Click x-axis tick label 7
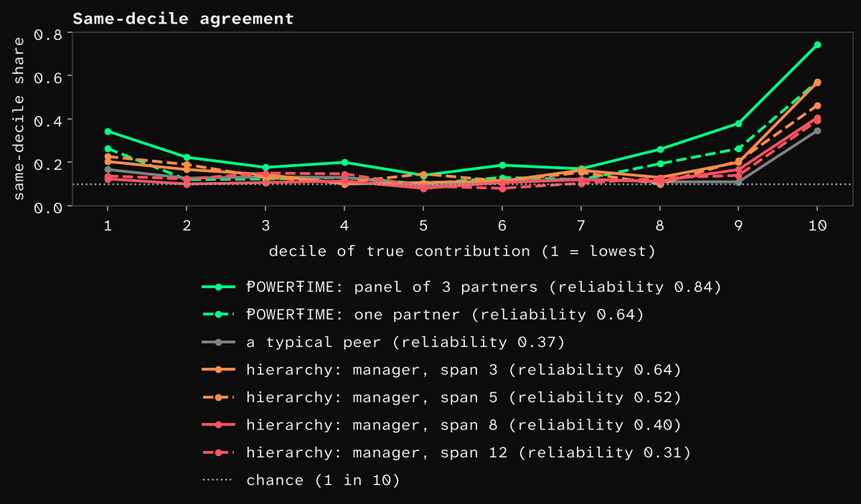Image resolution: width=861 pixels, height=504 pixels. point(580,224)
